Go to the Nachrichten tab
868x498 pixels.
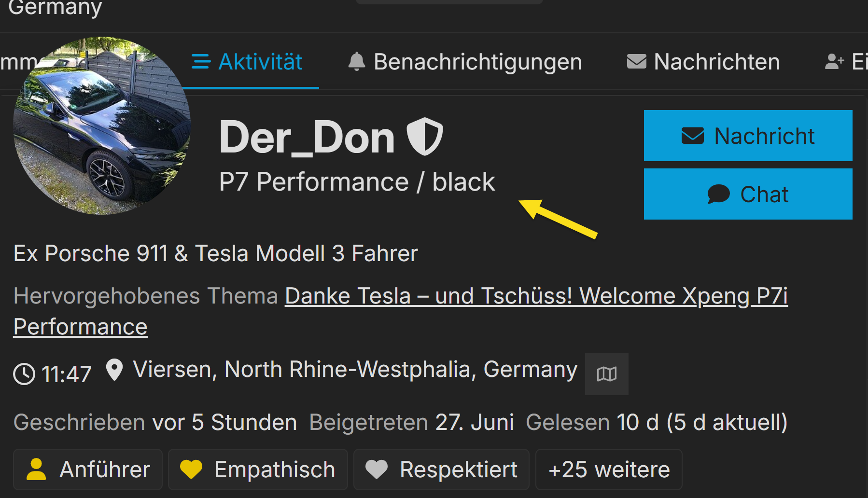tap(703, 62)
